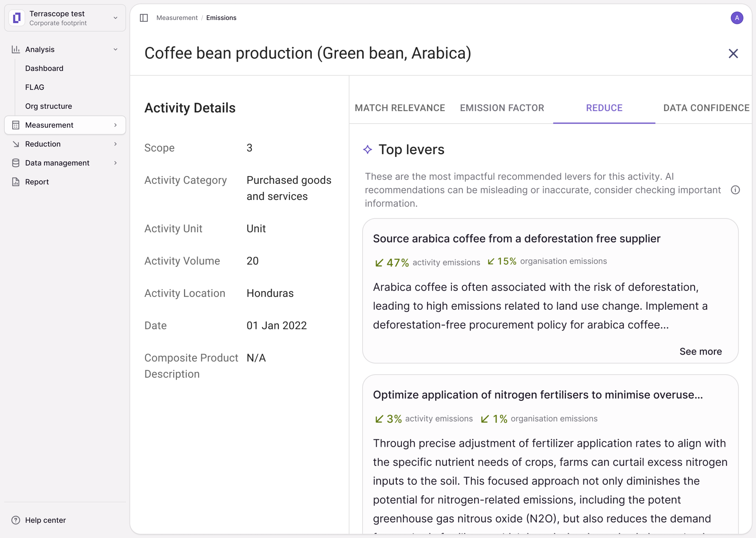This screenshot has width=756, height=538.
Task: Open the Report sidebar item
Action: [x=65, y=182]
